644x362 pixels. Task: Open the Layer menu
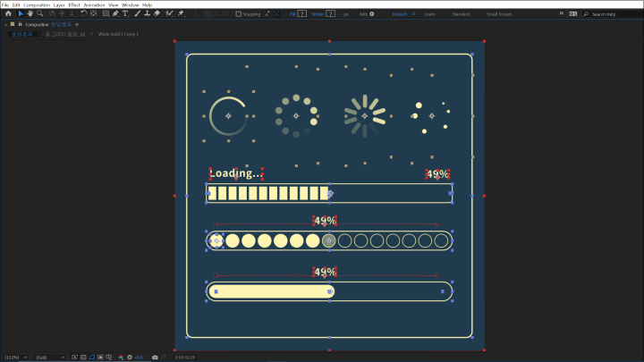coord(59,5)
